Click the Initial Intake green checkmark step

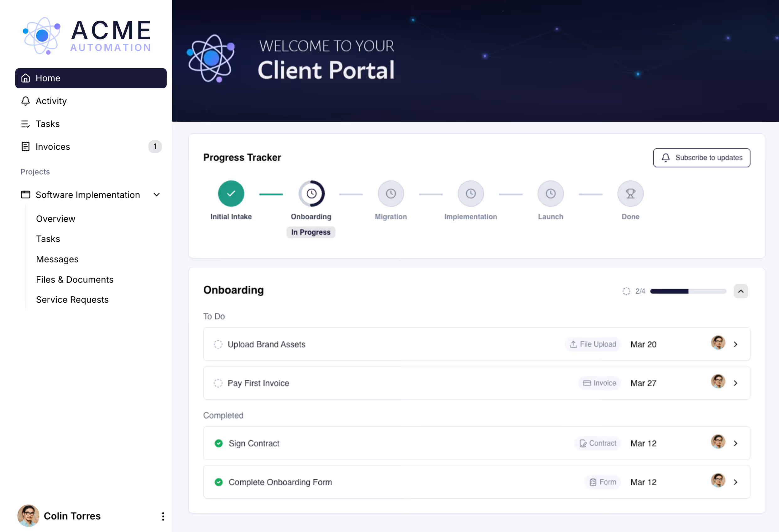pyautogui.click(x=231, y=193)
